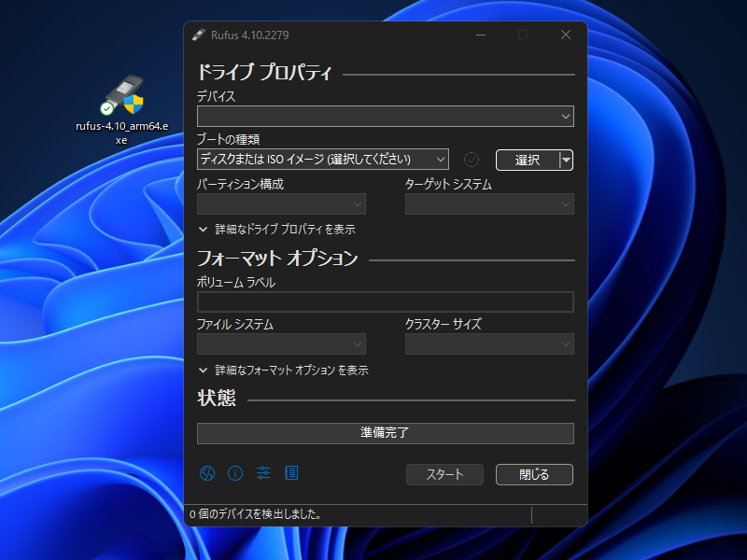Open the ファイル システム dropdown
Image resolution: width=747 pixels, height=560 pixels.
coord(282,344)
